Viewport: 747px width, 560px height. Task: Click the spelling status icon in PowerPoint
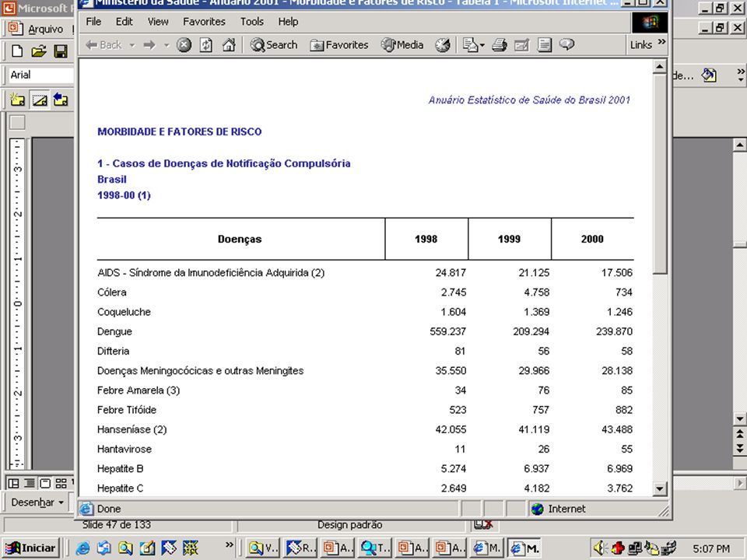pyautogui.click(x=483, y=525)
